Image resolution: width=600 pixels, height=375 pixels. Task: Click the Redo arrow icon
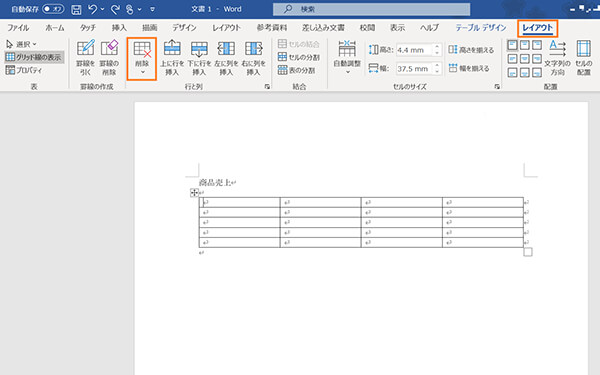[x=115, y=9]
